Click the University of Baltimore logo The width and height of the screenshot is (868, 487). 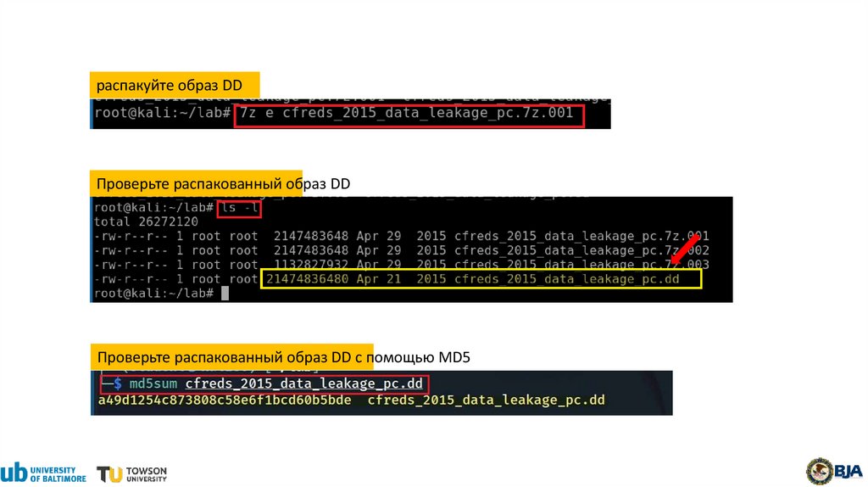pyautogui.click(x=43, y=473)
